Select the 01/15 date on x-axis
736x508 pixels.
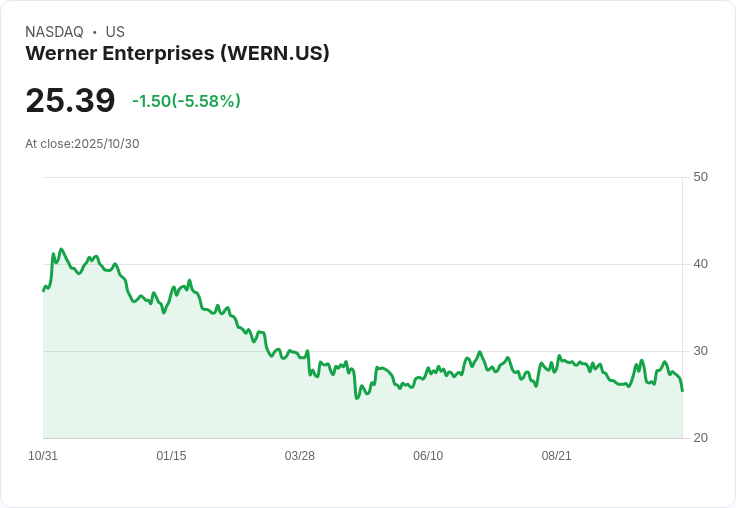click(171, 456)
